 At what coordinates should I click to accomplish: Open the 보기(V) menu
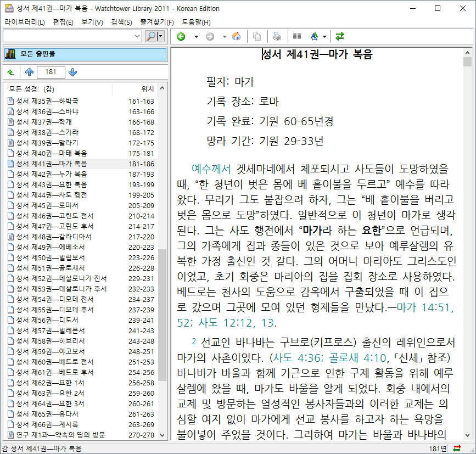point(92,22)
